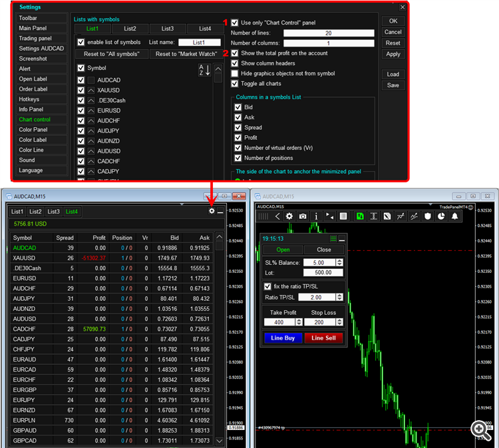Click the camera screenshot icon in toolbar
The height and width of the screenshot is (448, 499).
[303, 216]
